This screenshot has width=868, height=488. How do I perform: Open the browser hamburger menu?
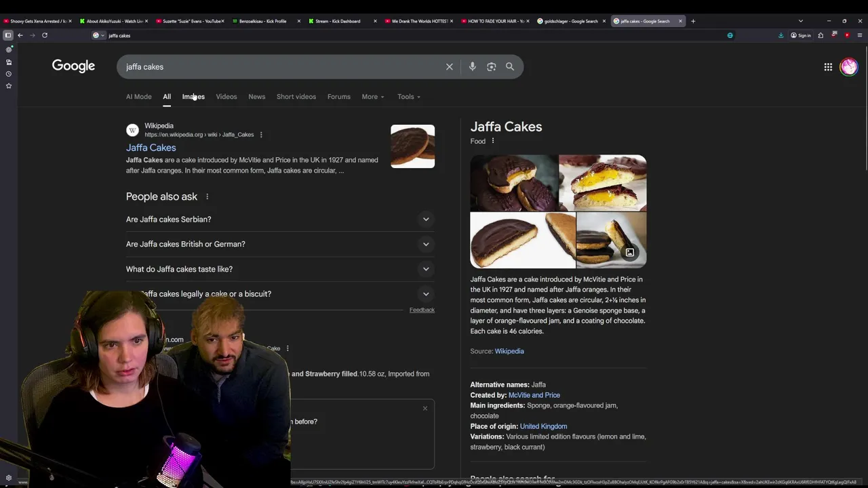tap(860, 35)
